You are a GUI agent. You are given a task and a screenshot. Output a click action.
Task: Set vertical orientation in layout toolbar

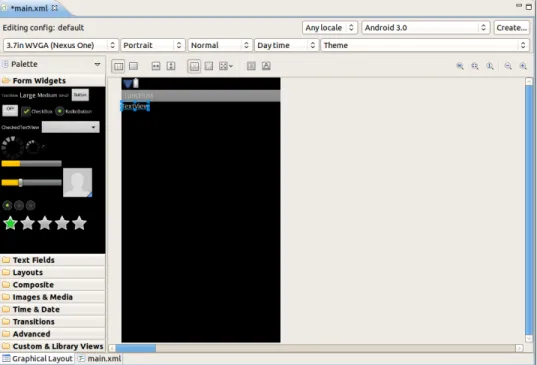[134, 66]
